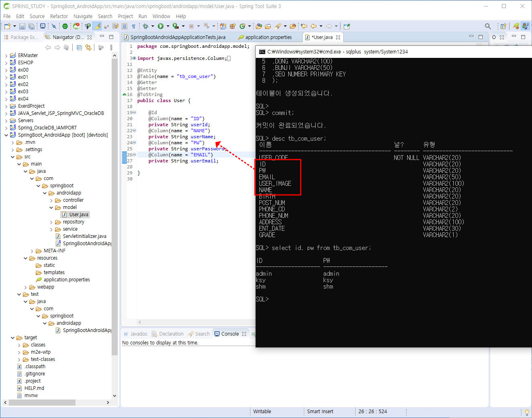Open the Project menu
532x418 pixels.
click(125, 16)
